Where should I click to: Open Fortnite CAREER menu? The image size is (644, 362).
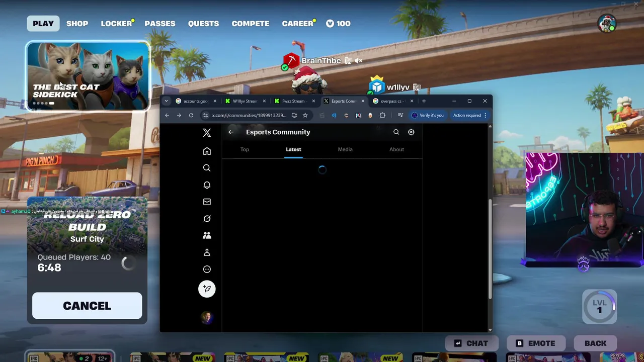(x=298, y=24)
